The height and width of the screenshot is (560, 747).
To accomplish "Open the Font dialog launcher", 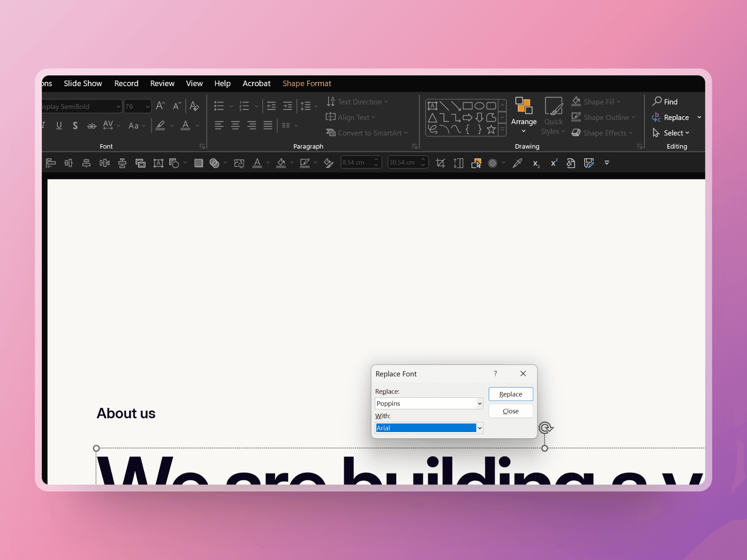I will pos(202,146).
